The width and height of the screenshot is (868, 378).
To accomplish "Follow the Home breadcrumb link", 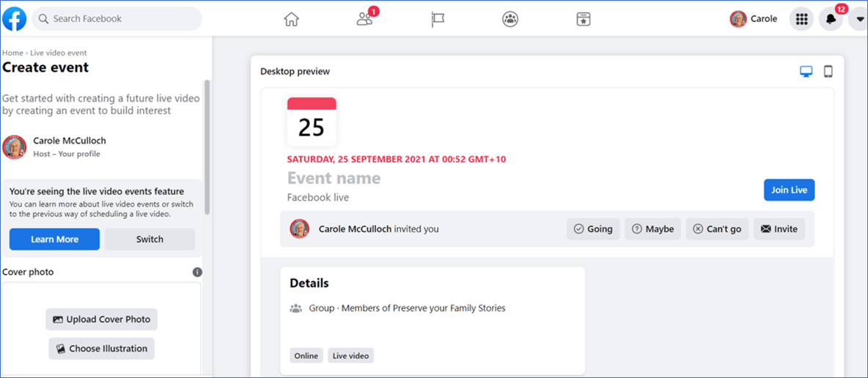I will pyautogui.click(x=12, y=53).
